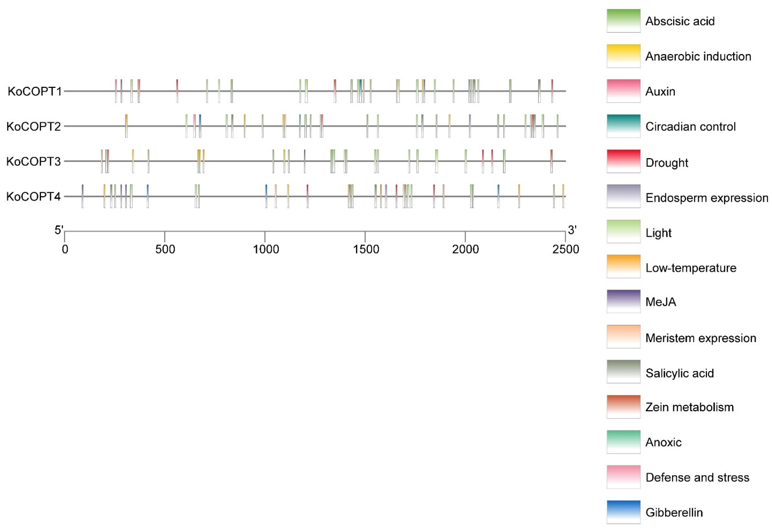Viewport: 772px width, 532px height.
Task: Click the leftmost purple MeJA marker on KoCOPT4
Action: coord(83,196)
